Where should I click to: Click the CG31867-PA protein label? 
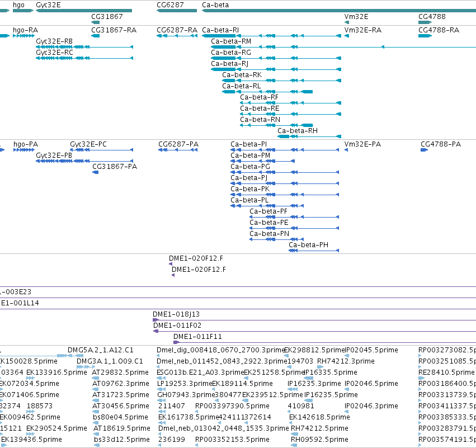pos(115,167)
